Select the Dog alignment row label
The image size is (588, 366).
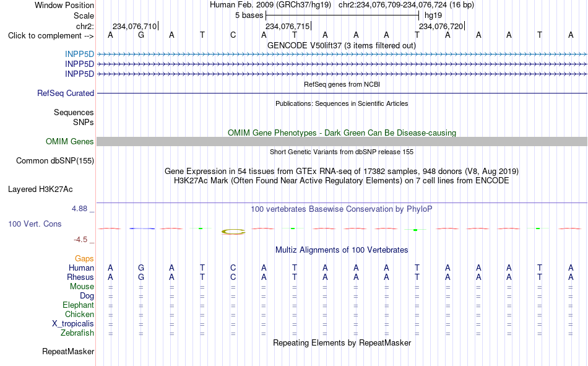pos(87,296)
